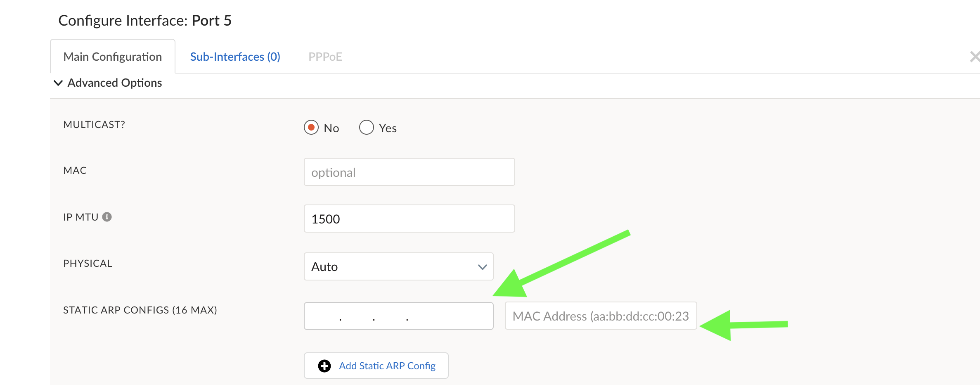
Task: Click the static ARP IP address field
Action: [x=398, y=316]
